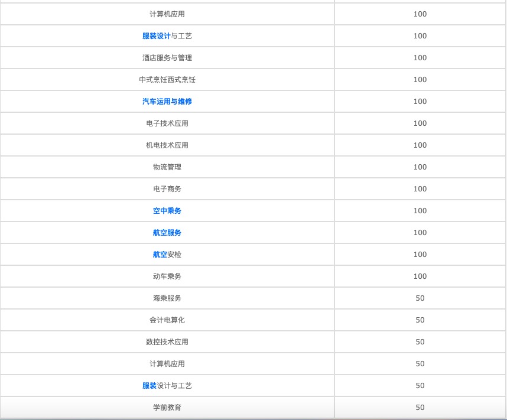
Task: Click the 100 value for 航空服务
Action: click(x=420, y=233)
